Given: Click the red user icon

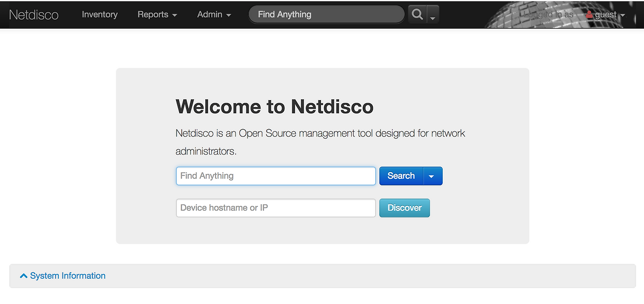Looking at the screenshot, I should click(x=590, y=15).
